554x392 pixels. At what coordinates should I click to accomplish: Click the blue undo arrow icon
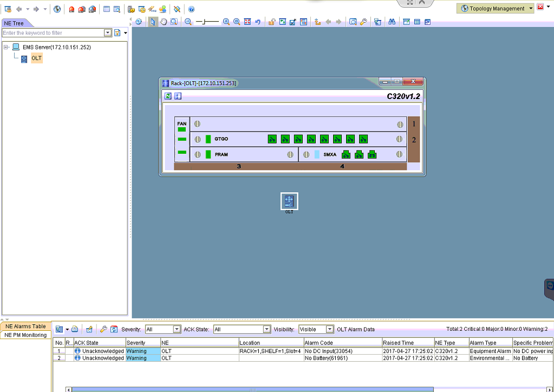(x=258, y=22)
